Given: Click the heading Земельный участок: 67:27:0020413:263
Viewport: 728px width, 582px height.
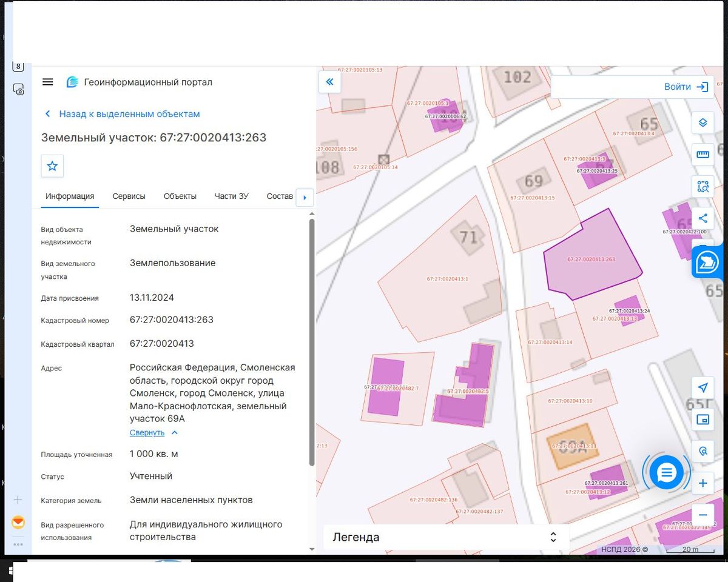Looking at the screenshot, I should (x=153, y=138).
